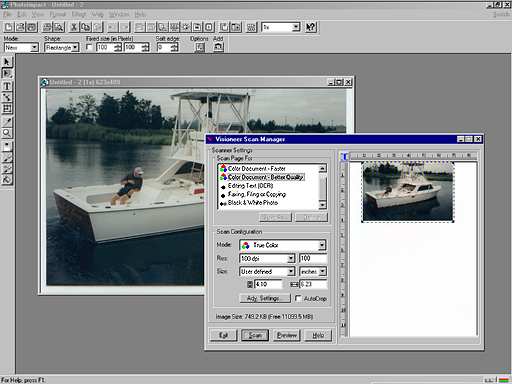
Task: Select Faxing, Filing or Copying preset
Action: [253, 194]
